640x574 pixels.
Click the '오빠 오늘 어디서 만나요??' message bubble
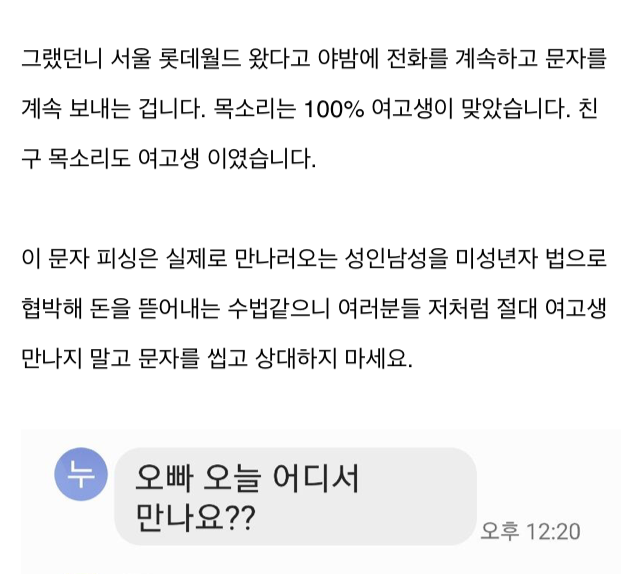point(295,496)
